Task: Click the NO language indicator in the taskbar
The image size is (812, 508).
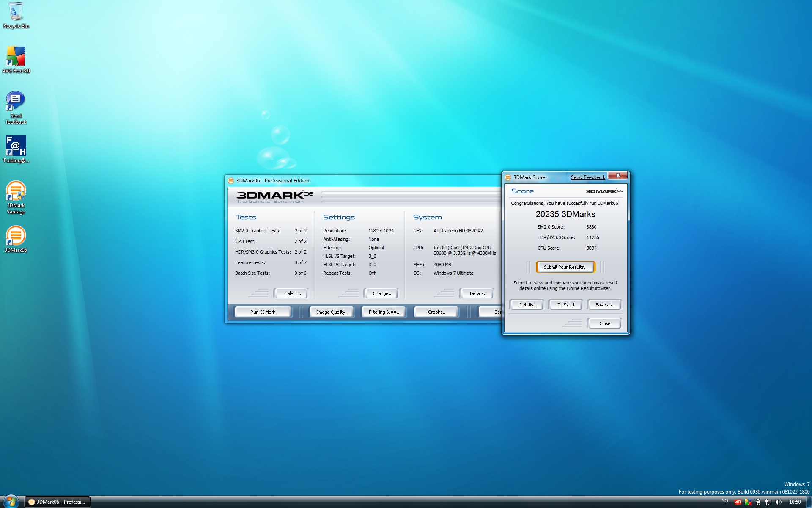Action: point(724,501)
